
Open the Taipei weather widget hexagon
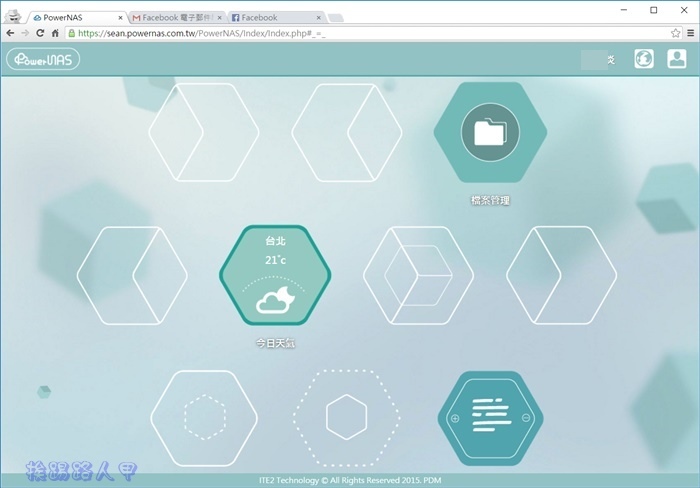click(x=275, y=275)
